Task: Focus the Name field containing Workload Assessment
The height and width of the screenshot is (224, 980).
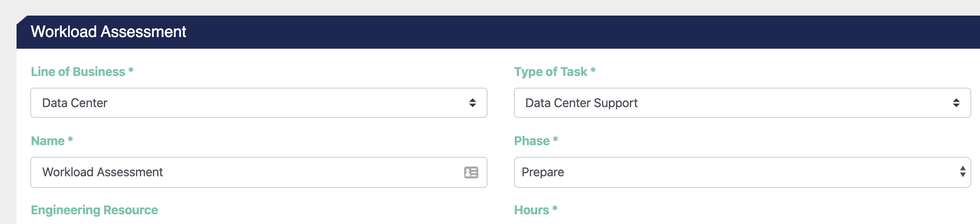Action: [259, 172]
